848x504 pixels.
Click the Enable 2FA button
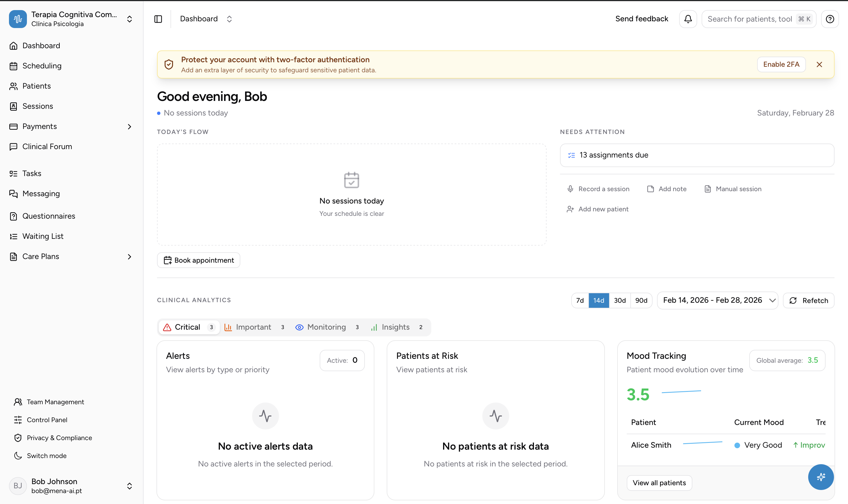coord(781,64)
